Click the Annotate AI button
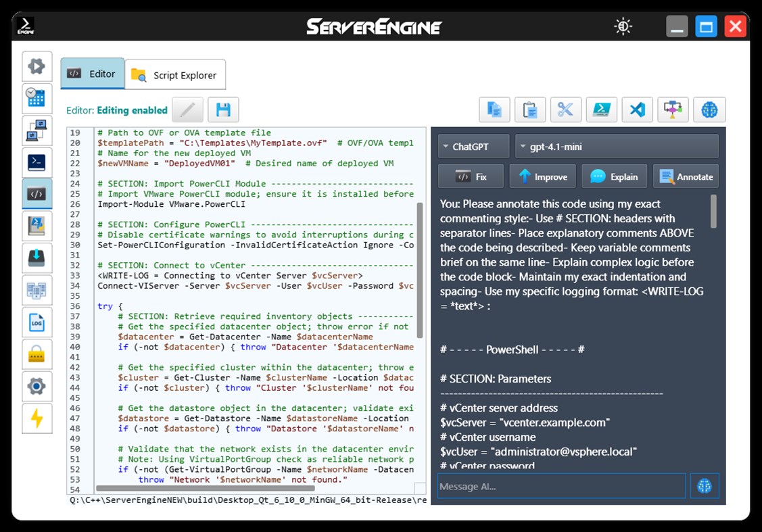The height and width of the screenshot is (532, 762). (686, 176)
